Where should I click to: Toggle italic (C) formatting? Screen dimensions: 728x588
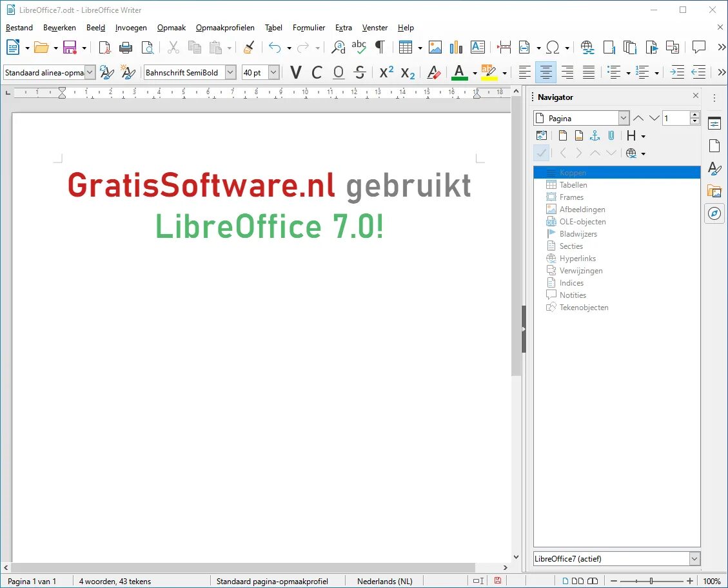(x=317, y=72)
